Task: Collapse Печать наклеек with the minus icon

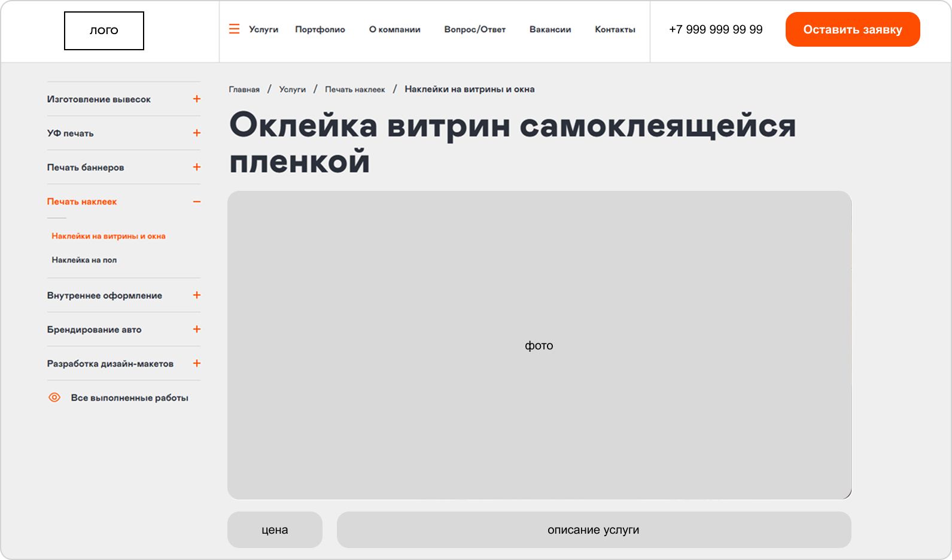Action: (x=197, y=202)
